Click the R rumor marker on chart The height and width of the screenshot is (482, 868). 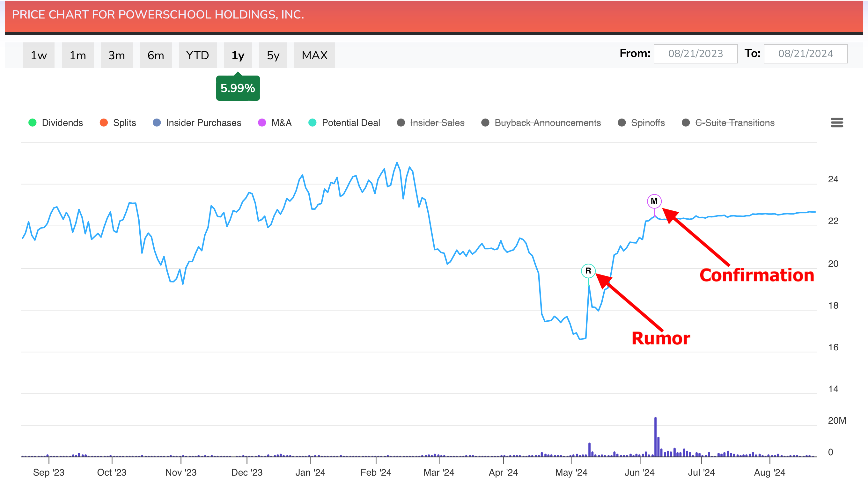pos(588,271)
